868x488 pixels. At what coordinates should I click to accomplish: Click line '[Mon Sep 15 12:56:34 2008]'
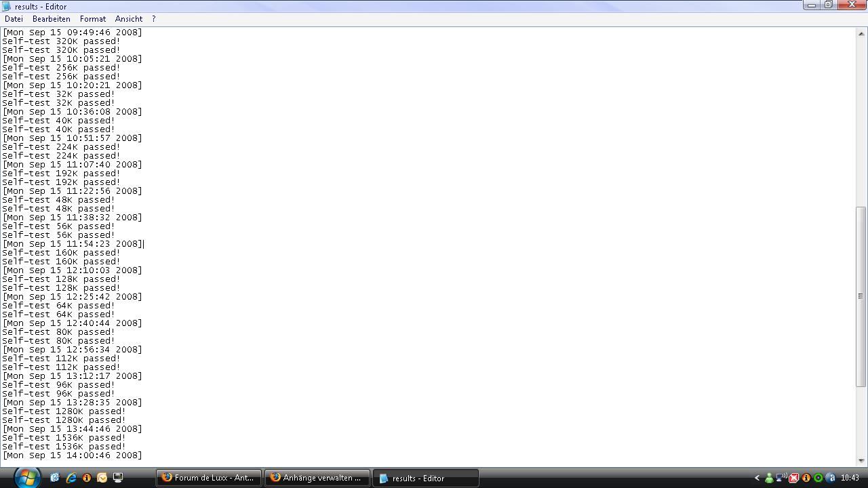tap(73, 349)
